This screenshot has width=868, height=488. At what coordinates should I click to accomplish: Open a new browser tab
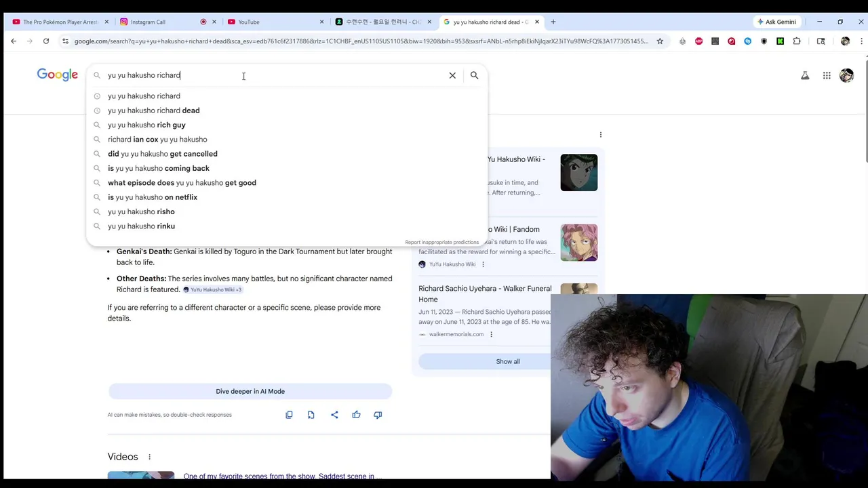(553, 22)
